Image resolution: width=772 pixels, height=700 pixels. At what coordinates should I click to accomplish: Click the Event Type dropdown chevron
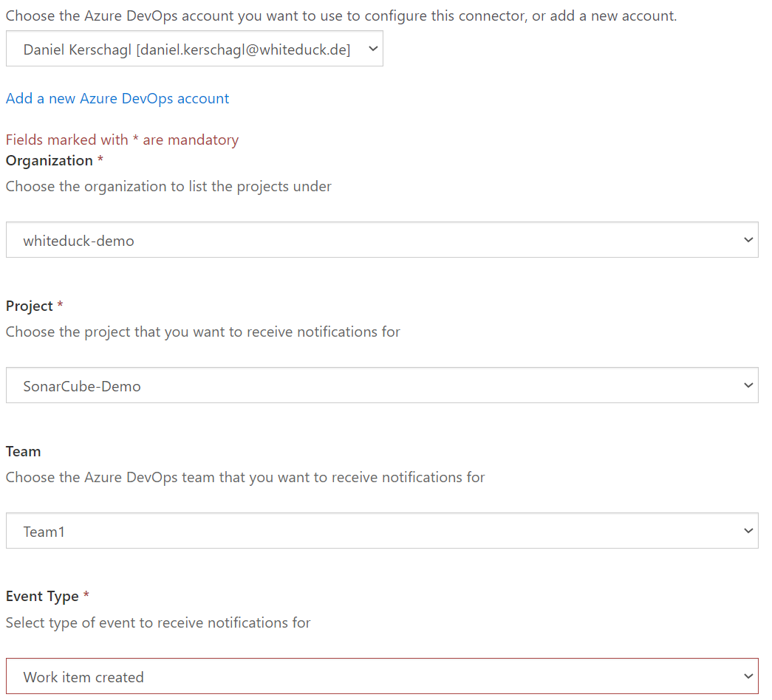coord(748,676)
